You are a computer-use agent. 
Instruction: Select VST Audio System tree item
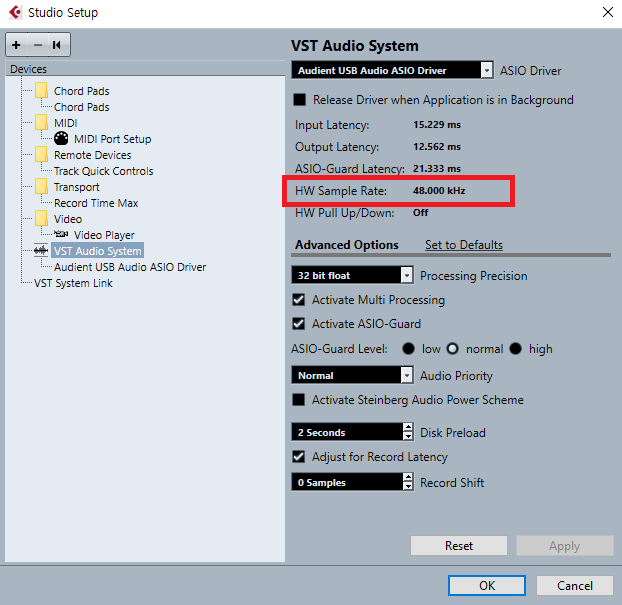tap(98, 251)
